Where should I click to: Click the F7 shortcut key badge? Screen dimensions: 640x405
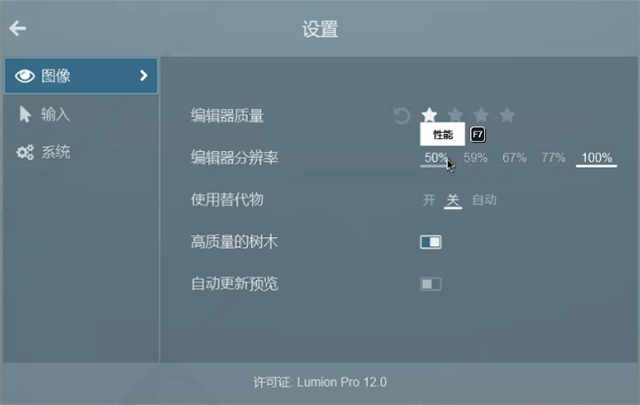click(478, 134)
